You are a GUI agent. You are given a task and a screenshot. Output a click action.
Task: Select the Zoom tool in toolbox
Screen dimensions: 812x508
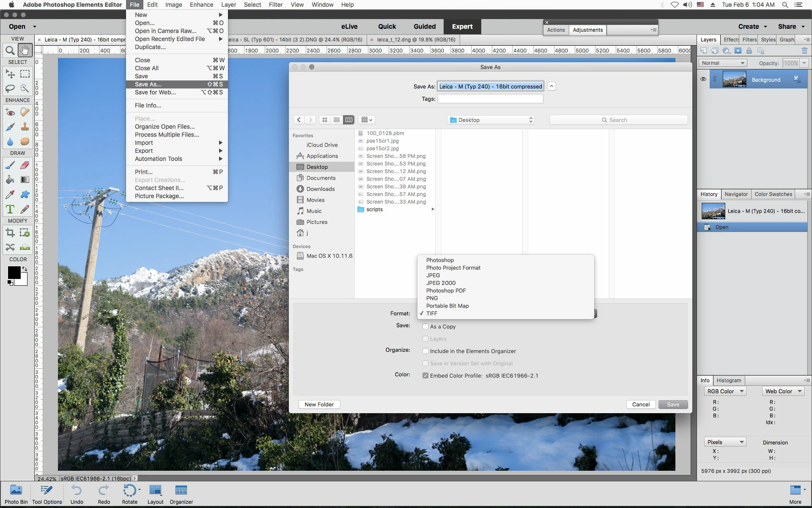tap(10, 51)
